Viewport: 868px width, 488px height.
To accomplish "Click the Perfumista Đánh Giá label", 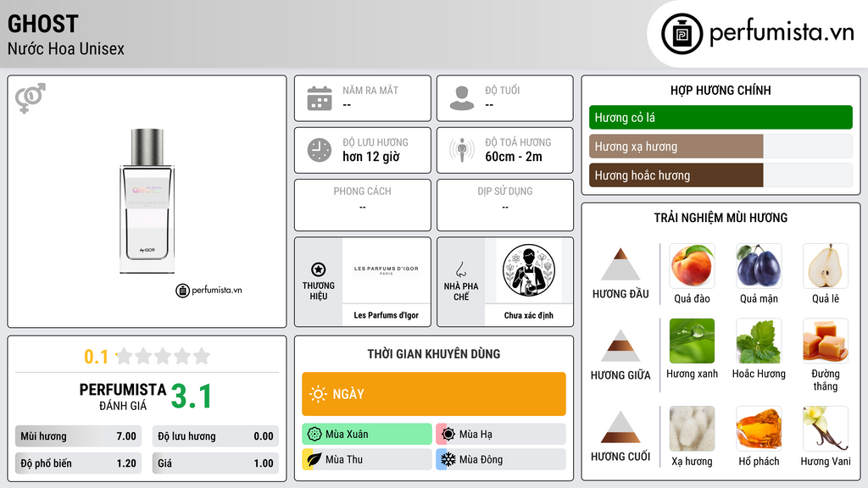I will (123, 396).
